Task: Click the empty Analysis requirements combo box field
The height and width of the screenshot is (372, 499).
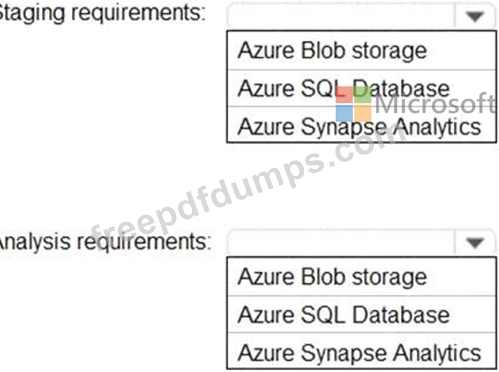Action: coord(341,242)
